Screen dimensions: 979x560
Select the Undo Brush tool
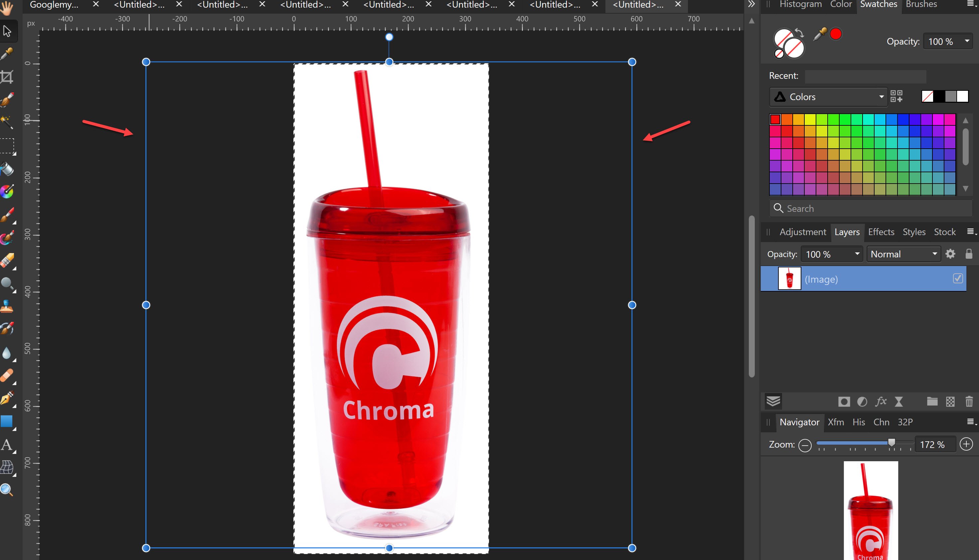(7, 329)
